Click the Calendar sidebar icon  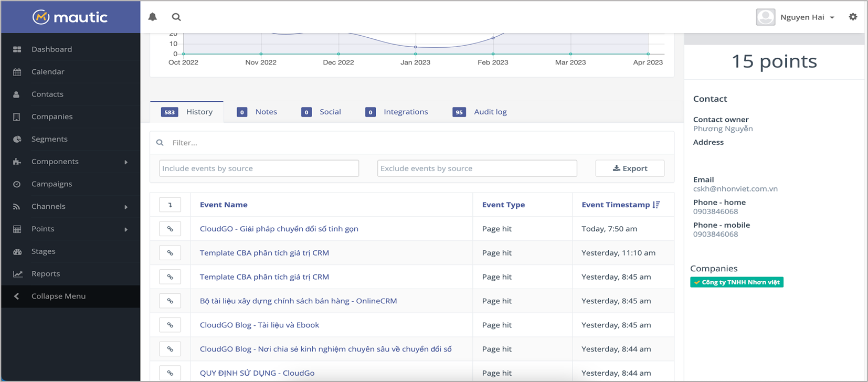click(x=17, y=72)
